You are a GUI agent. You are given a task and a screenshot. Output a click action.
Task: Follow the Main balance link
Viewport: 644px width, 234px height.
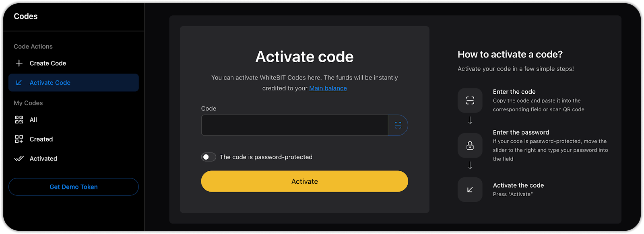[328, 88]
